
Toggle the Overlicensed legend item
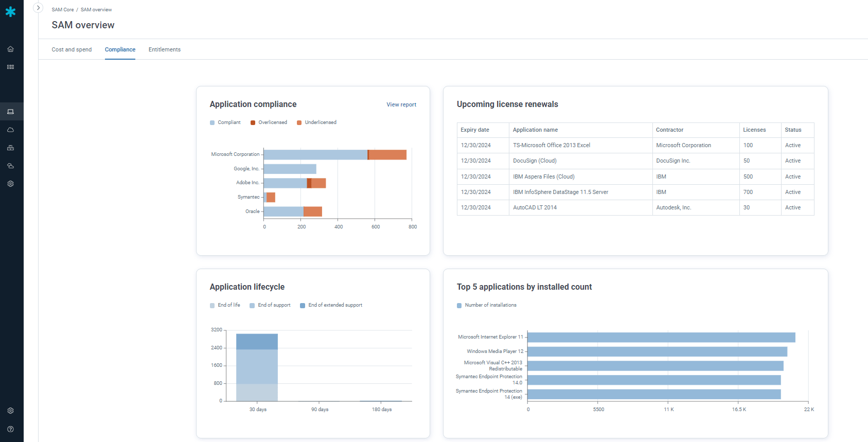pos(269,122)
